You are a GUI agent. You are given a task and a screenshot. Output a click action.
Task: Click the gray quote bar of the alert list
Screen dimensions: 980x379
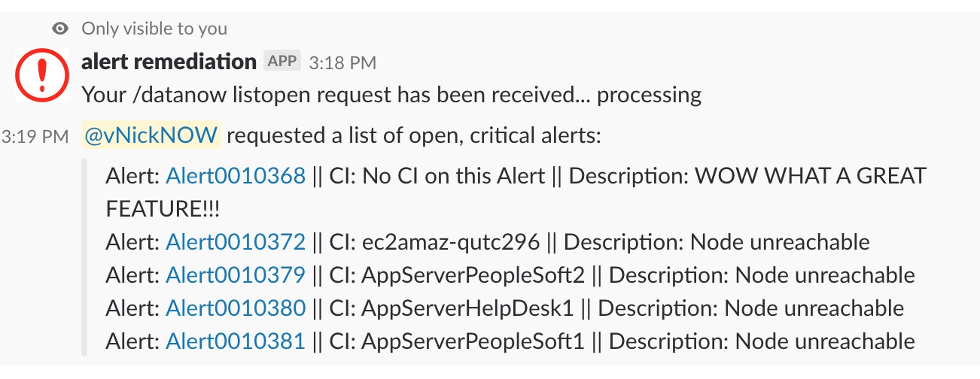84,258
